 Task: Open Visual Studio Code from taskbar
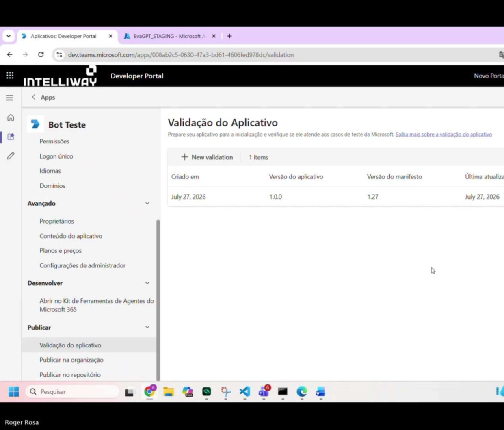click(x=245, y=392)
